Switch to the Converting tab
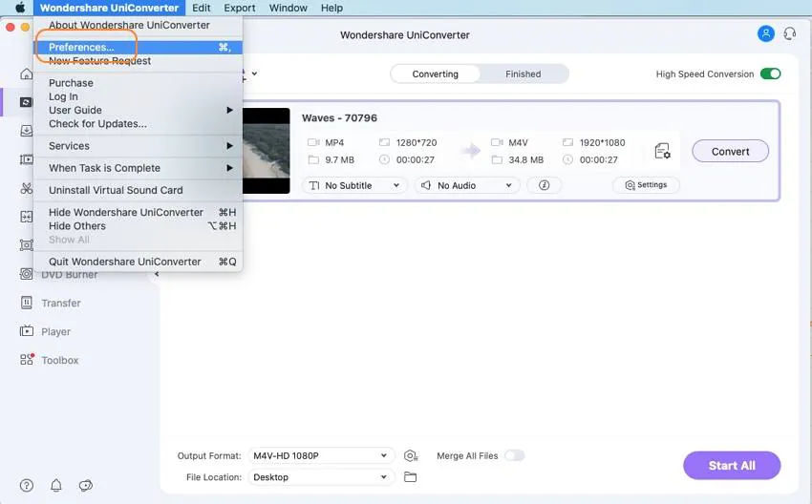The width and height of the screenshot is (812, 504). tap(435, 74)
